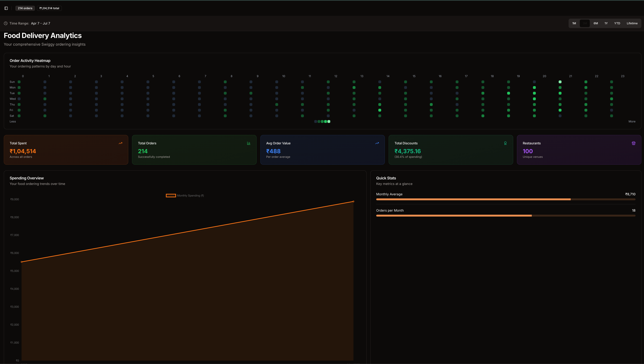Click the Sunday hour 21 heatmap cell
The width and height of the screenshot is (644, 364).
pyautogui.click(x=560, y=82)
